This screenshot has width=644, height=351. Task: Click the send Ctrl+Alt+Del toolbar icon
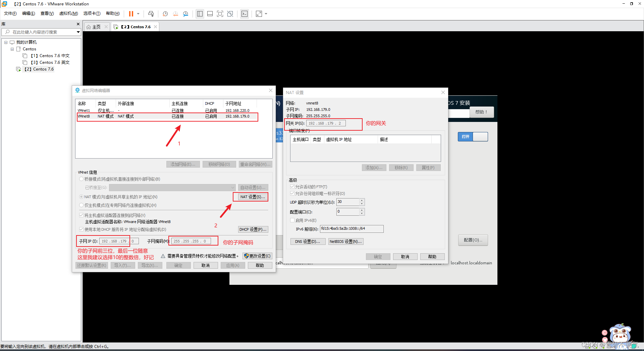click(x=151, y=14)
